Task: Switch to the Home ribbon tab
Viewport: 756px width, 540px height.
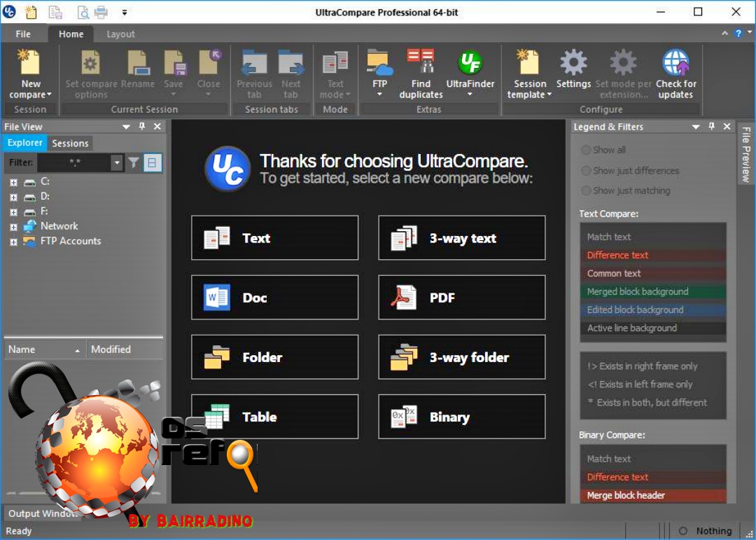Action: tap(71, 34)
